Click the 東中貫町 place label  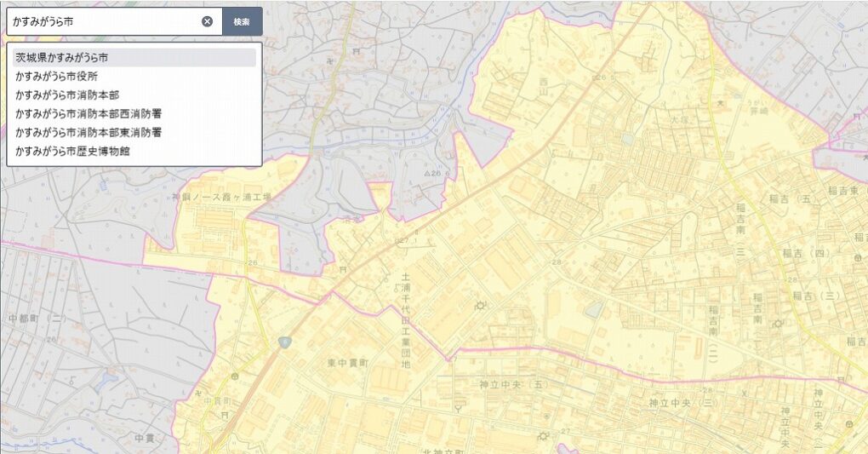[348, 363]
